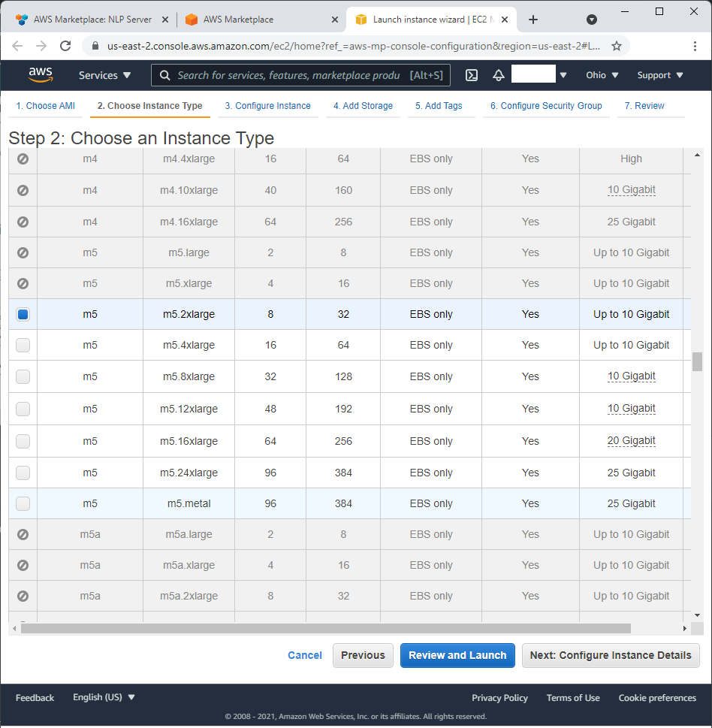712x728 pixels.
Task: Open the English (US) language selector
Action: (104, 697)
